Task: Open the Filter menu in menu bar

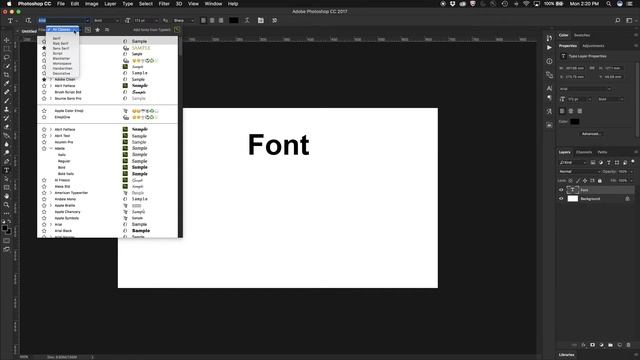Action: tap(164, 4)
